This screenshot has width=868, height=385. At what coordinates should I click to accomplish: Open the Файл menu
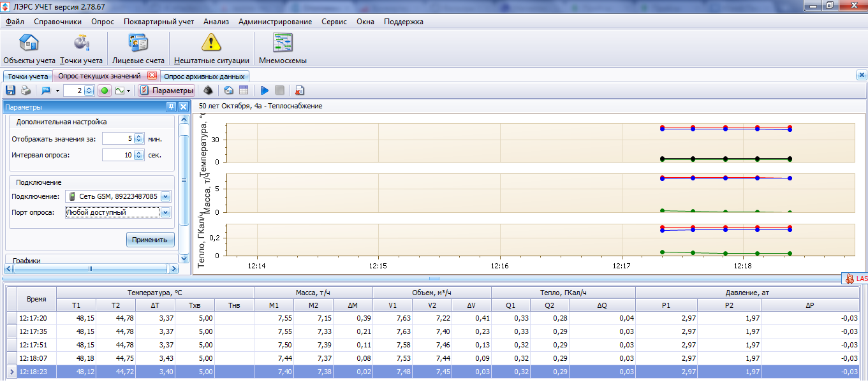point(15,21)
